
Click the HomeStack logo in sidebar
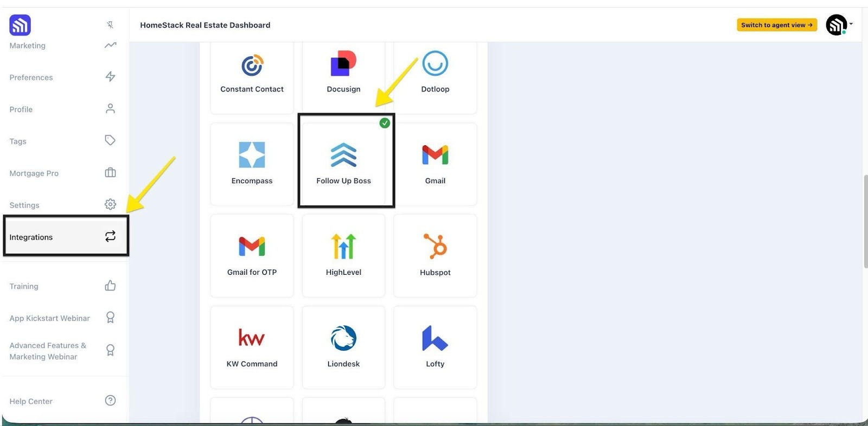[20, 25]
